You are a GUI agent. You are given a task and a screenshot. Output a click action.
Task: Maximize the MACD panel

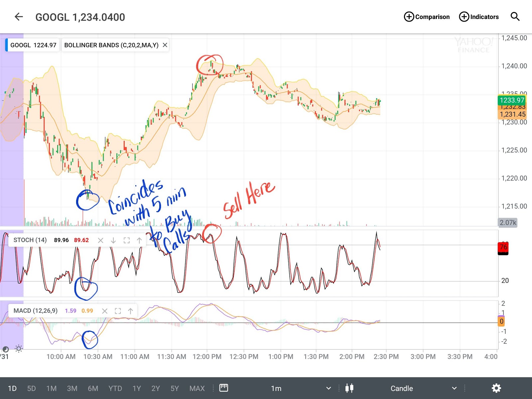point(118,311)
